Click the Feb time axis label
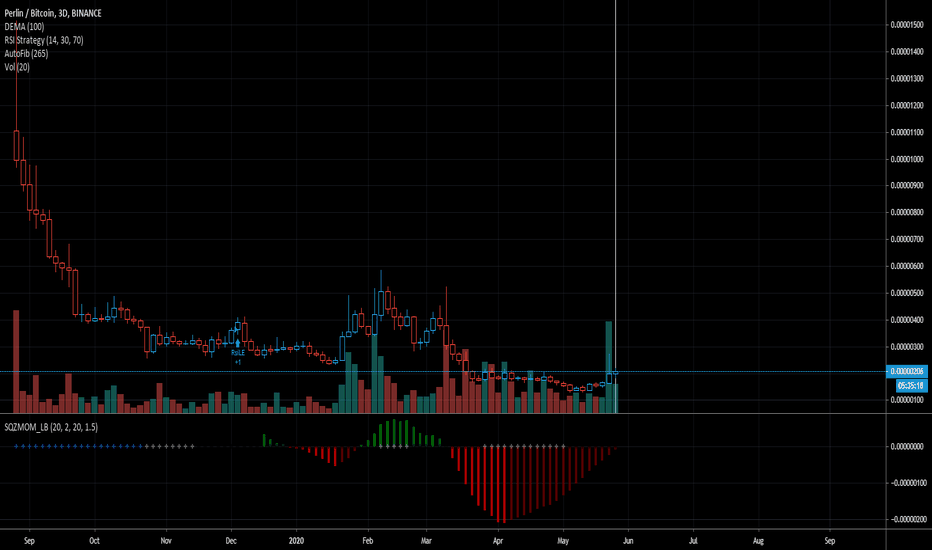932x550 pixels. pos(367,540)
